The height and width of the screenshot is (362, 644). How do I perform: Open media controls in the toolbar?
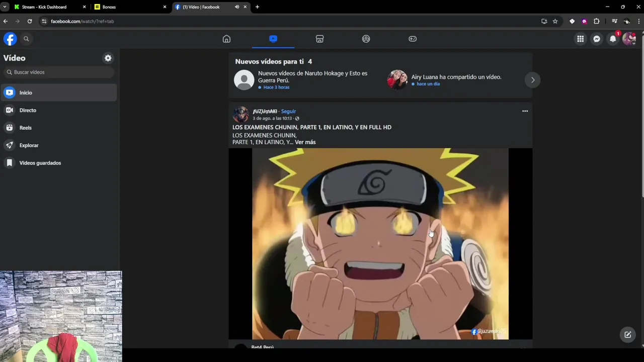(614, 21)
